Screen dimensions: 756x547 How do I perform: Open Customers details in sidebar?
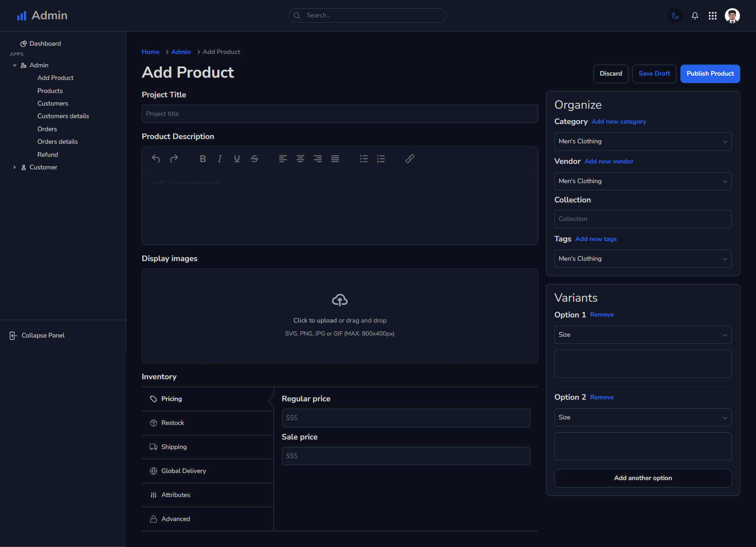click(63, 116)
